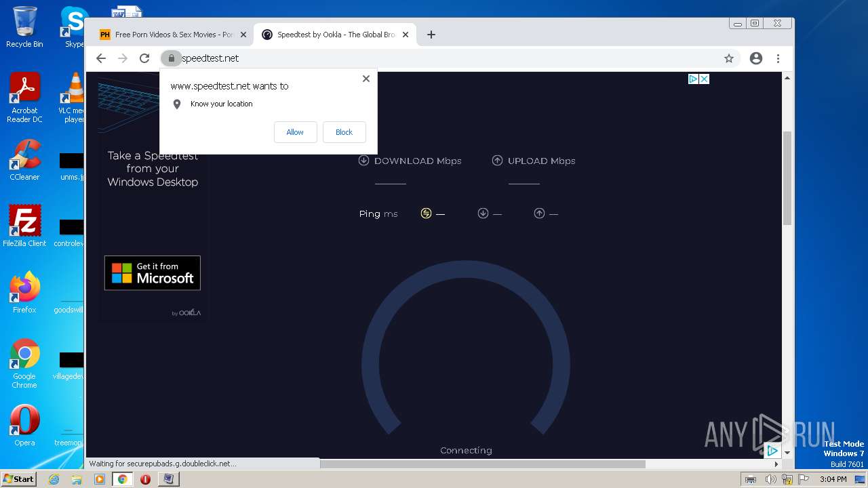Open Windows Media Player in taskbar
Viewport: 868px width, 488px height.
pos(100,479)
